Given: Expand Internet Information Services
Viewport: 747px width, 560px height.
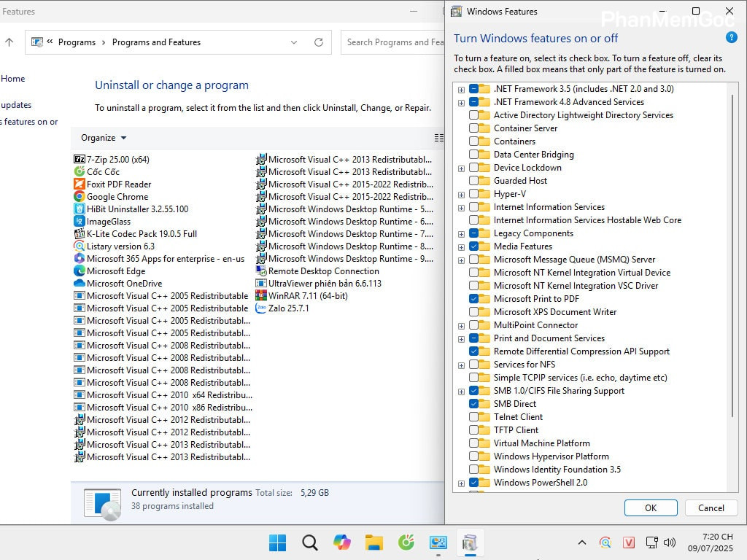Looking at the screenshot, I should pyautogui.click(x=461, y=206).
